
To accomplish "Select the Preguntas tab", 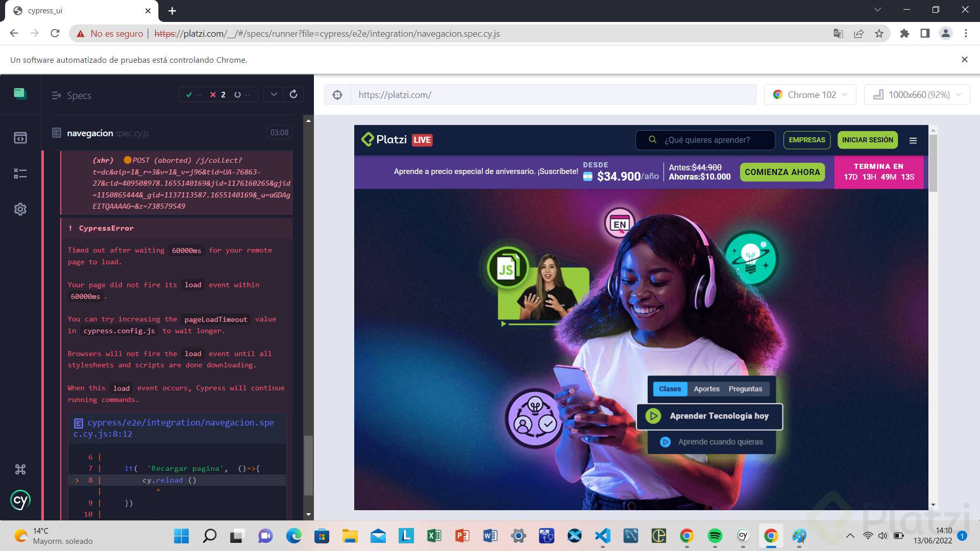I will click(x=745, y=389).
